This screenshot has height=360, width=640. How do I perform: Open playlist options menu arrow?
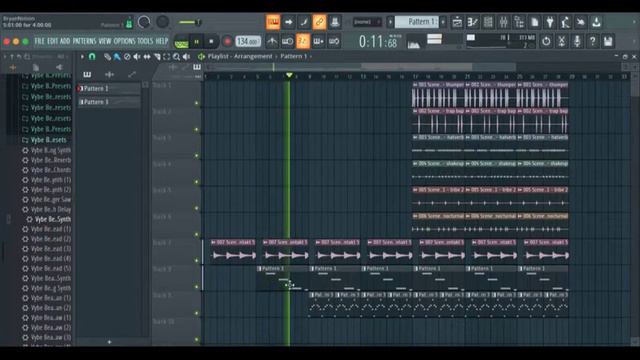point(82,57)
